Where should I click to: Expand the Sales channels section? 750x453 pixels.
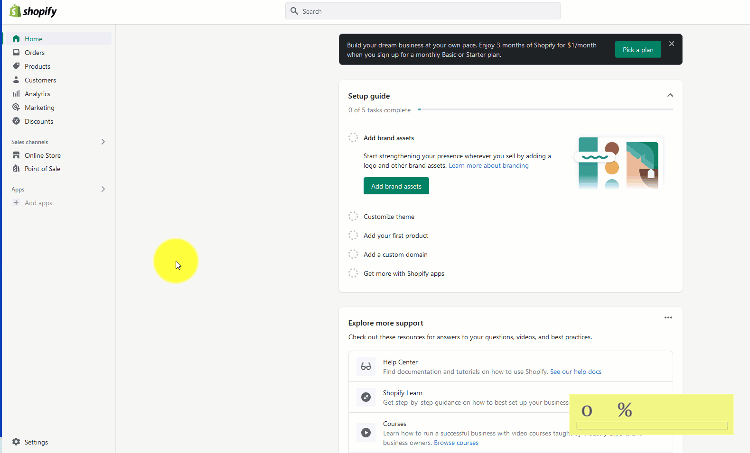103,142
